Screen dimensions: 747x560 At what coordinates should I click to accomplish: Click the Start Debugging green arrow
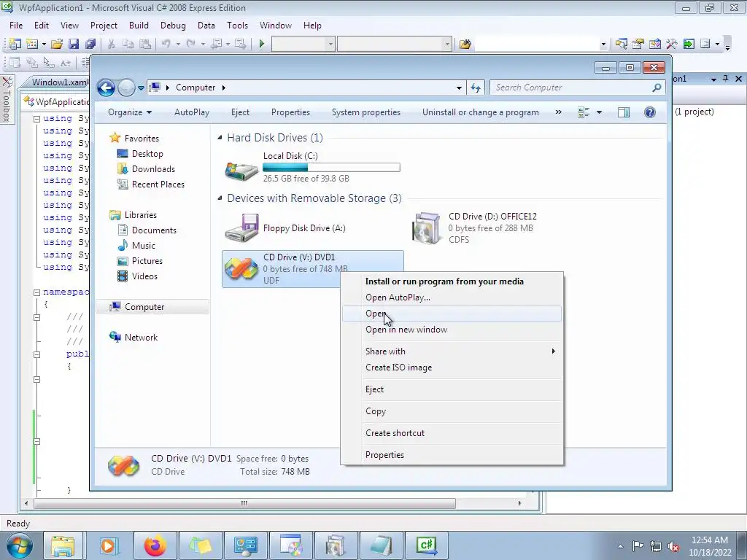[x=262, y=44]
